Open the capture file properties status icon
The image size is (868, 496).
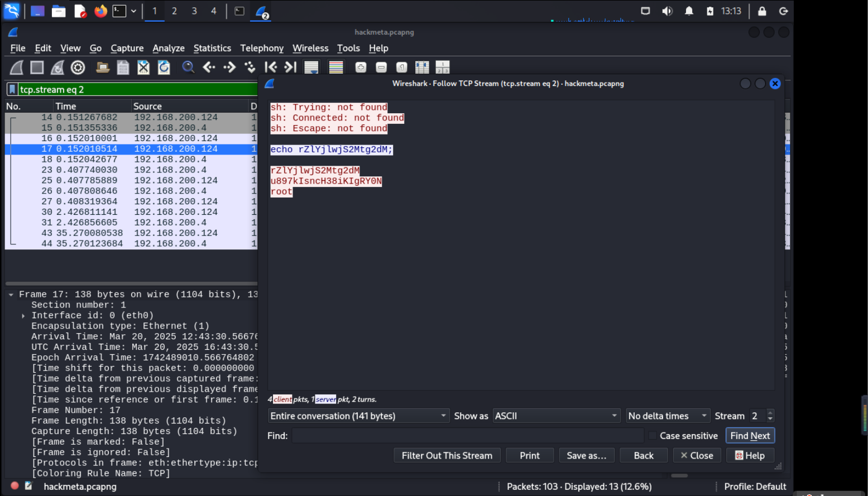28,486
